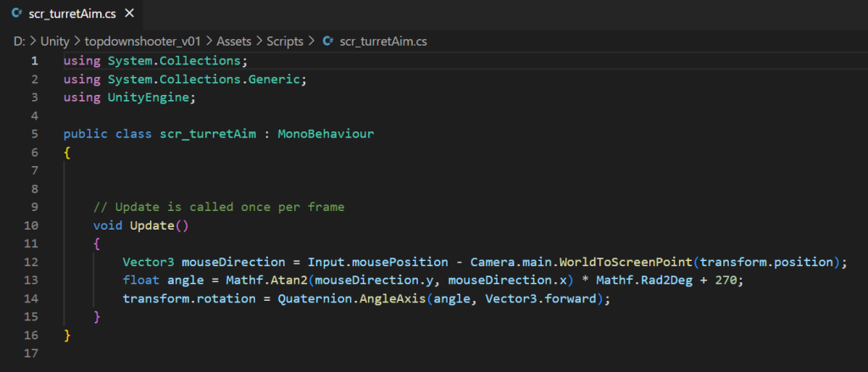868x372 pixels.
Task: Expand the Unity breadcrumb folder
Action: tap(54, 40)
